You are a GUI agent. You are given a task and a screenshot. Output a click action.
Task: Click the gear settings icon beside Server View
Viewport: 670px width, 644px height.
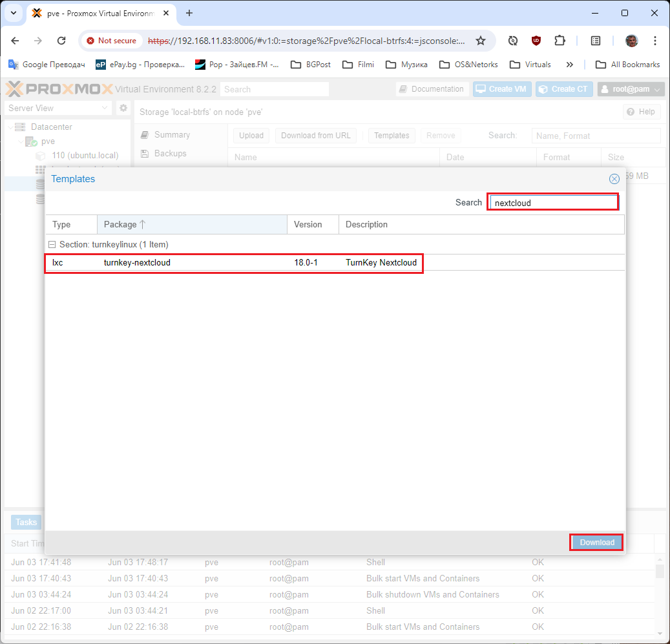click(x=123, y=108)
